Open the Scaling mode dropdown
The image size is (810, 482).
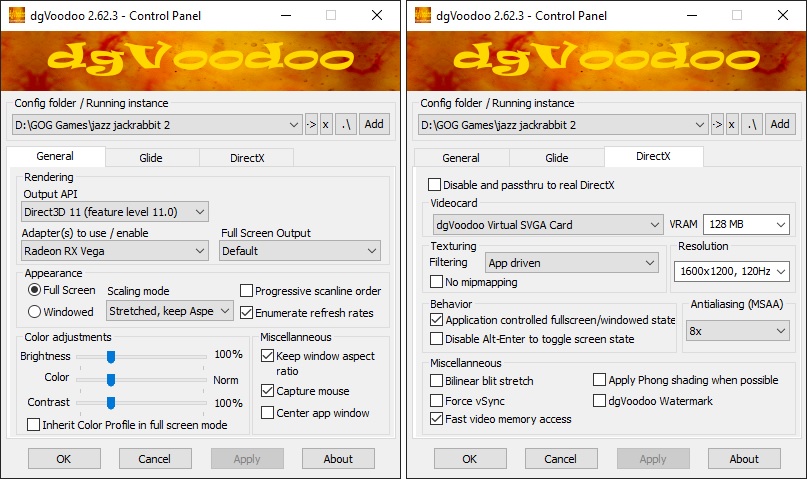[170, 311]
